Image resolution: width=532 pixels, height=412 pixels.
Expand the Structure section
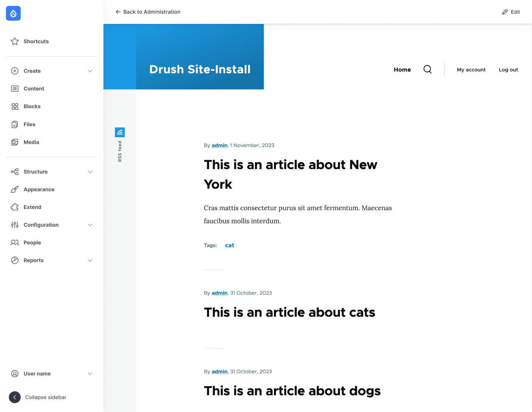pos(90,172)
